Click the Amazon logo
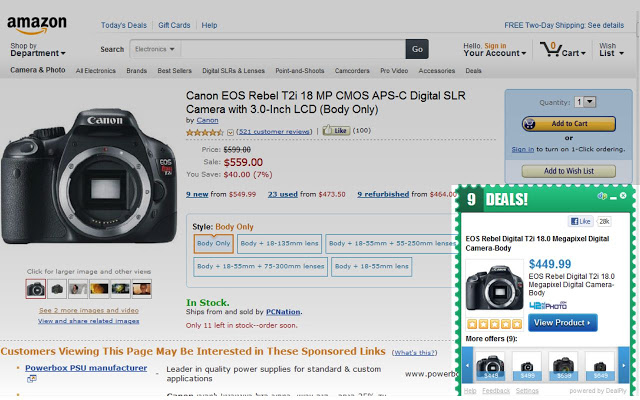 pyautogui.click(x=37, y=25)
